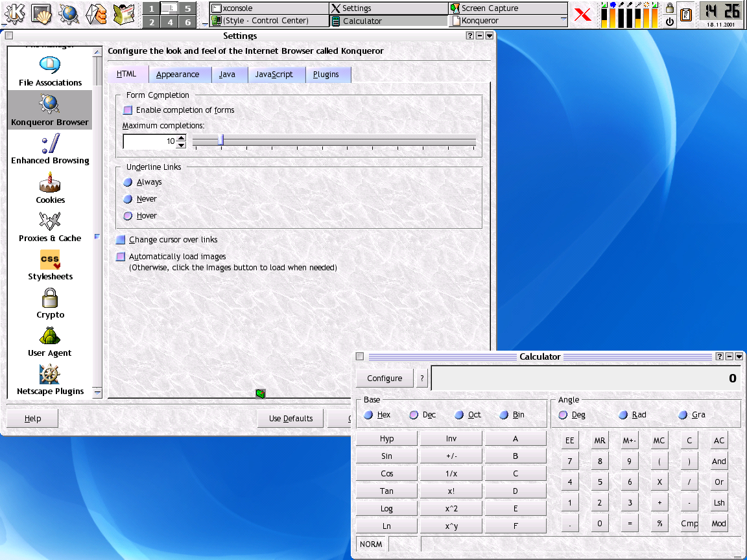Viewport: 747px width, 560px height.
Task: Click the maximum completions number field
Action: point(150,141)
